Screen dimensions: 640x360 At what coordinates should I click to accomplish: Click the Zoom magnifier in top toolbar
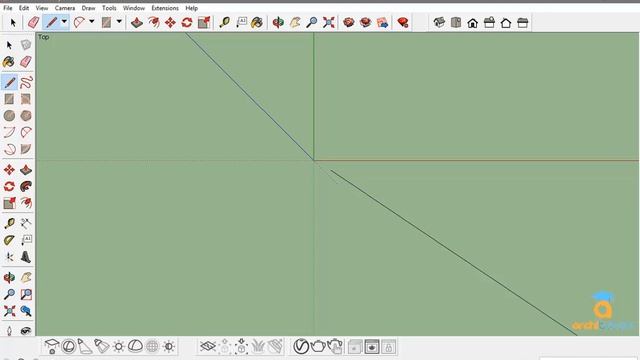[x=312, y=22]
